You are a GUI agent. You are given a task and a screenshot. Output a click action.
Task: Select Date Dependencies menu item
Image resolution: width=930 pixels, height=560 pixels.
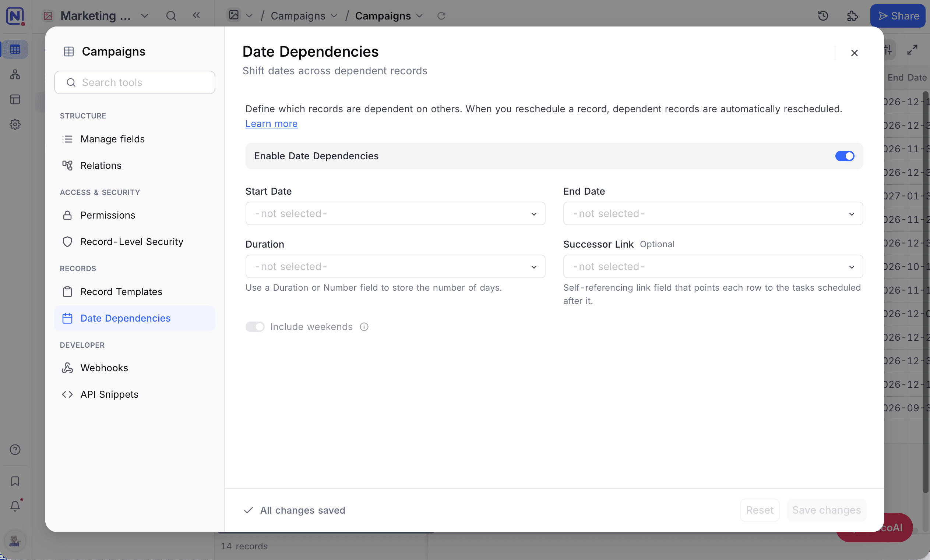135,318
